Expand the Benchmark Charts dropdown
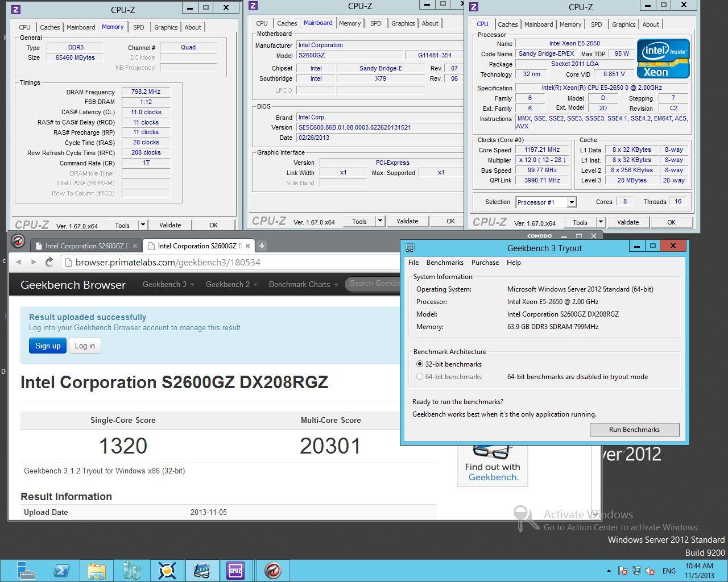The height and width of the screenshot is (582, 728). pos(304,284)
